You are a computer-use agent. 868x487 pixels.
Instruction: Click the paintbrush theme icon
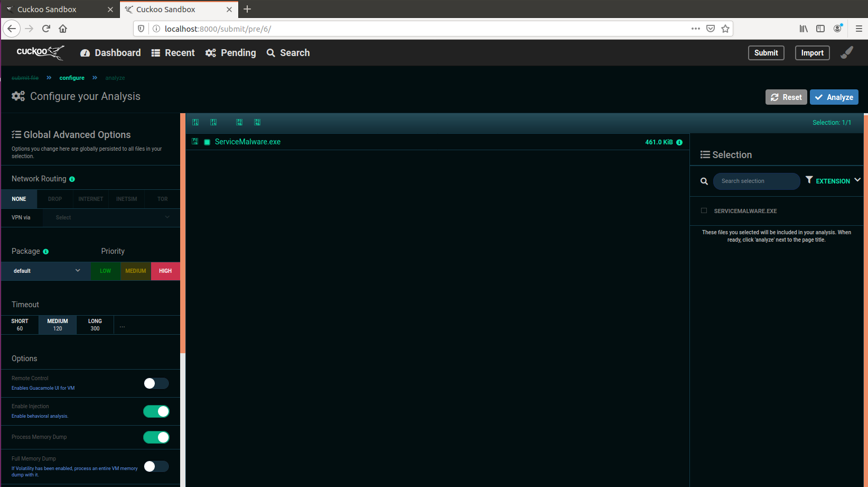coord(847,52)
